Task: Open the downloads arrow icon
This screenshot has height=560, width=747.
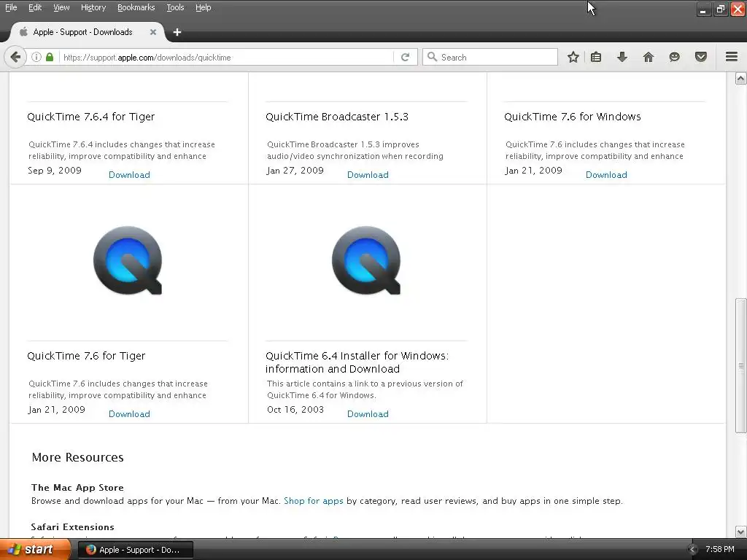Action: point(622,57)
